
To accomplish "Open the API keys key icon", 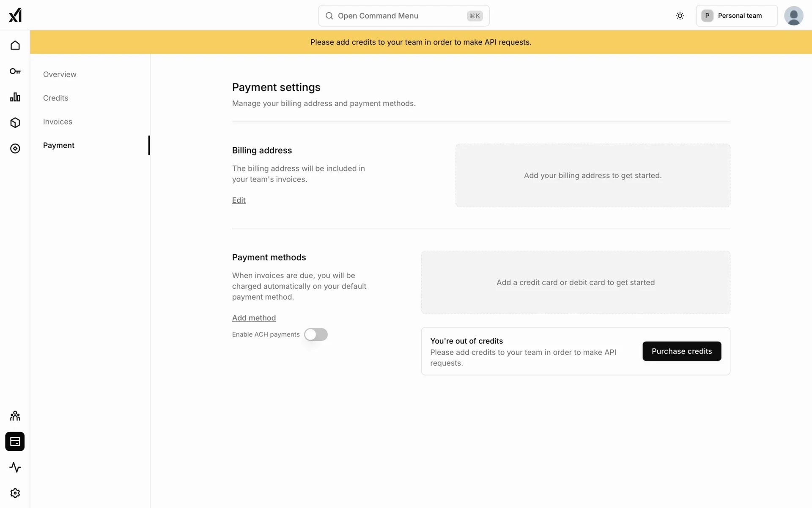I will click(15, 71).
